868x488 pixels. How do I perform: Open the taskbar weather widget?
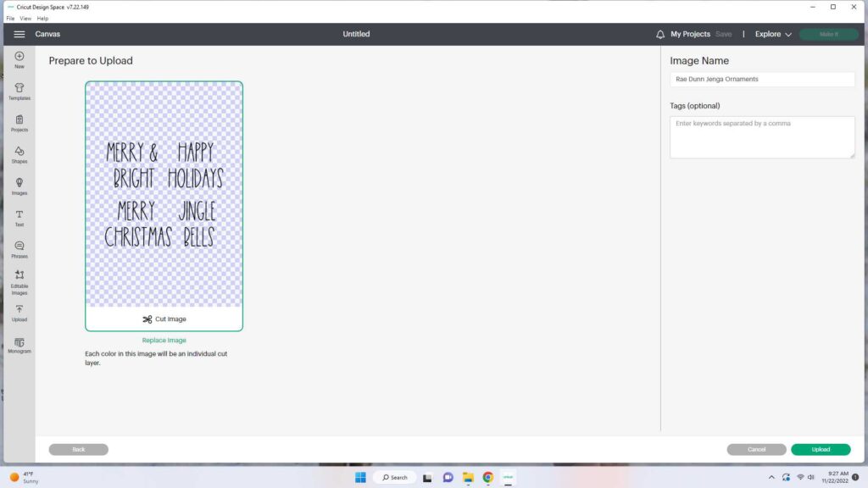(25, 478)
